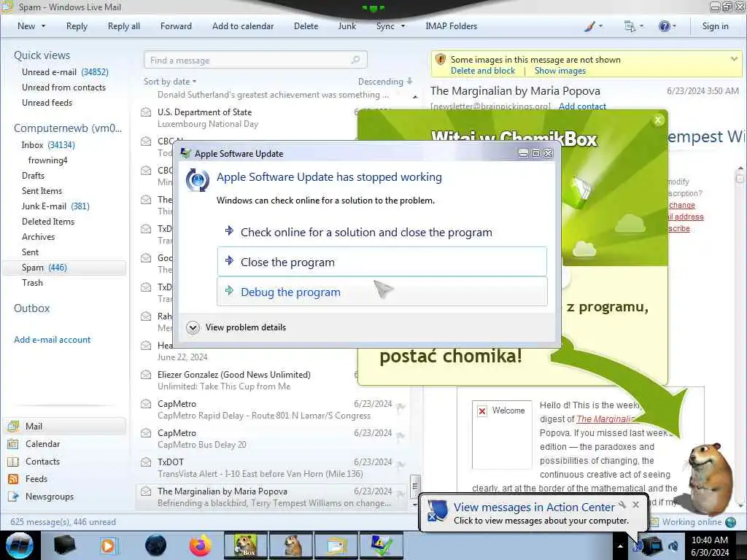The width and height of the screenshot is (747, 560).
Task: Forward the selected message
Action: [176, 26]
